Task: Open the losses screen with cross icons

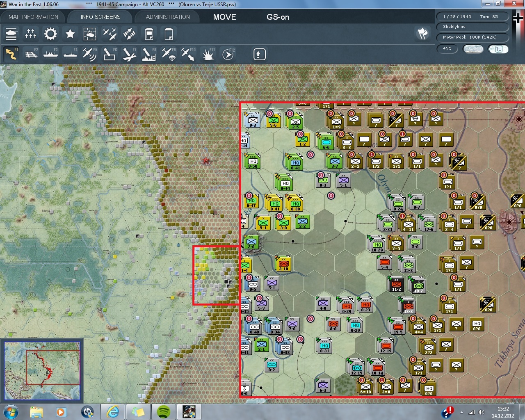Action: [31, 34]
